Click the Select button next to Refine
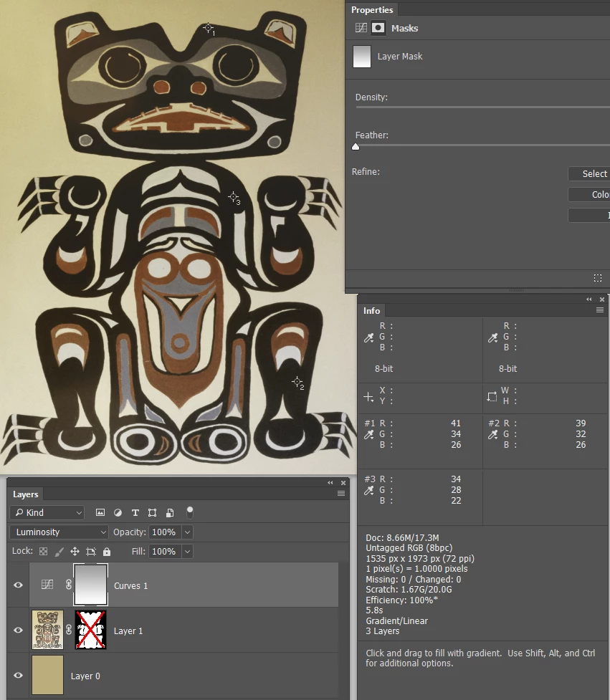This screenshot has width=610, height=700. pyautogui.click(x=589, y=173)
